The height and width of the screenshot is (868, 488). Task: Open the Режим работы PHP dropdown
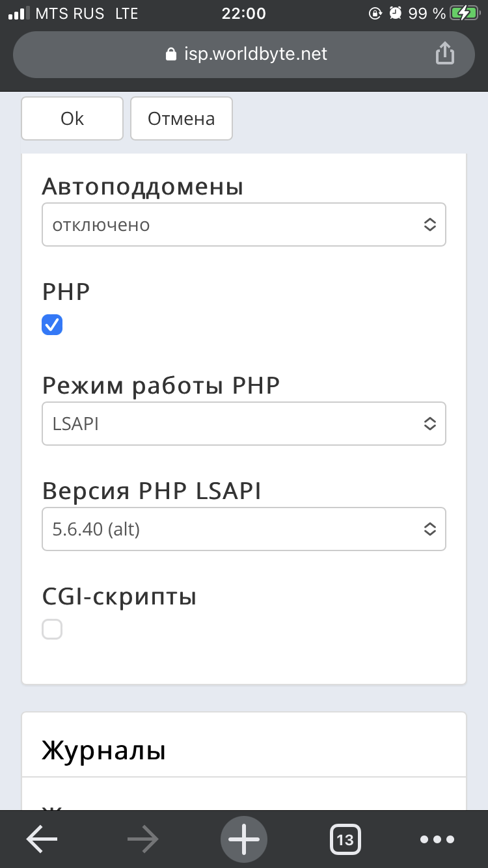[244, 424]
